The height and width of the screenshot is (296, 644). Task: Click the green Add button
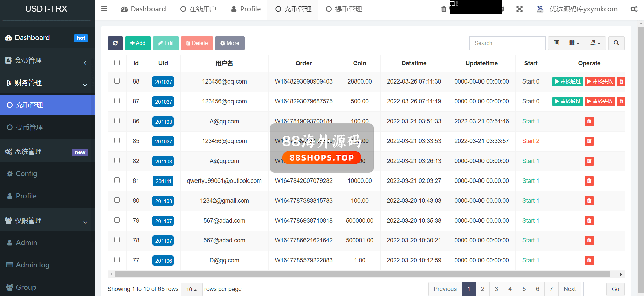(138, 43)
